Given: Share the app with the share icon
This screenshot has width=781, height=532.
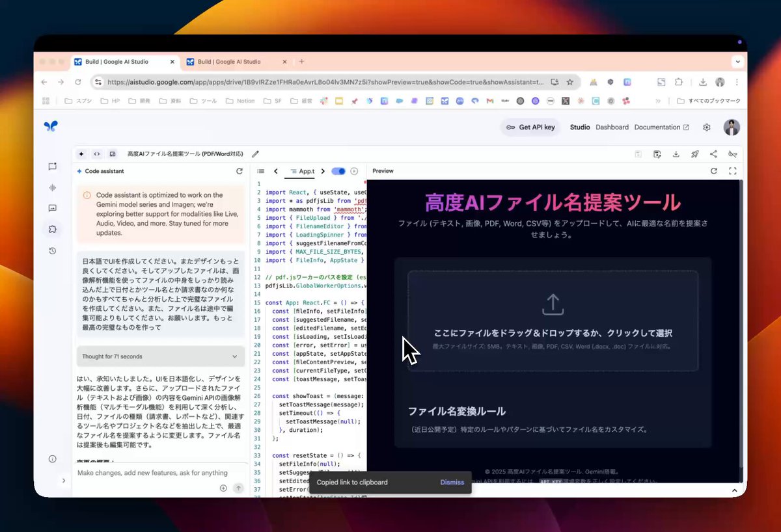Looking at the screenshot, I should coord(713,154).
